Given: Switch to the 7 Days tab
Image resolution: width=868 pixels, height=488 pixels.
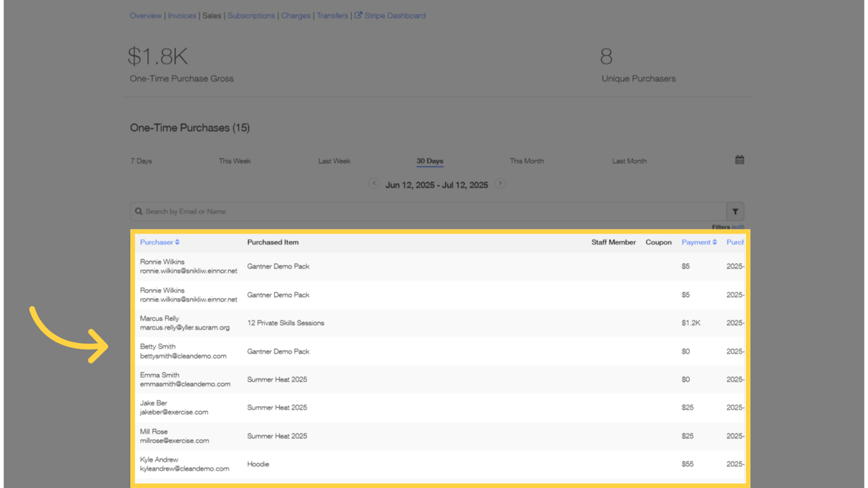Looking at the screenshot, I should tap(141, 161).
